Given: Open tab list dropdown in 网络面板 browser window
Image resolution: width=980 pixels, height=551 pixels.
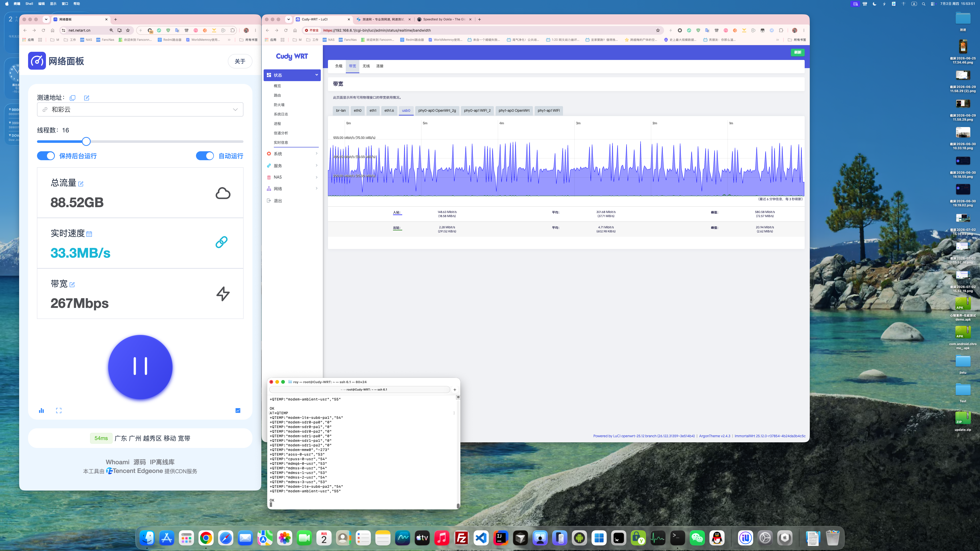Looking at the screenshot, I should pos(46,19).
